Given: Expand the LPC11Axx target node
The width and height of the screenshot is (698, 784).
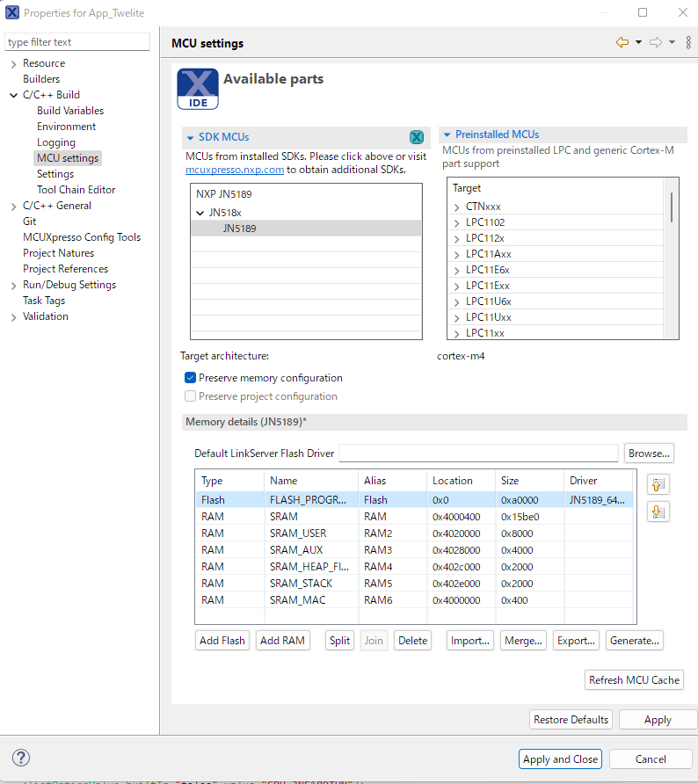Looking at the screenshot, I should pos(456,255).
